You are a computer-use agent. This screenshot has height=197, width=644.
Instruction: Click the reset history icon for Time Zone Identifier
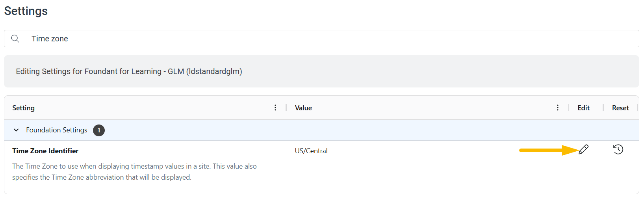[x=618, y=149]
